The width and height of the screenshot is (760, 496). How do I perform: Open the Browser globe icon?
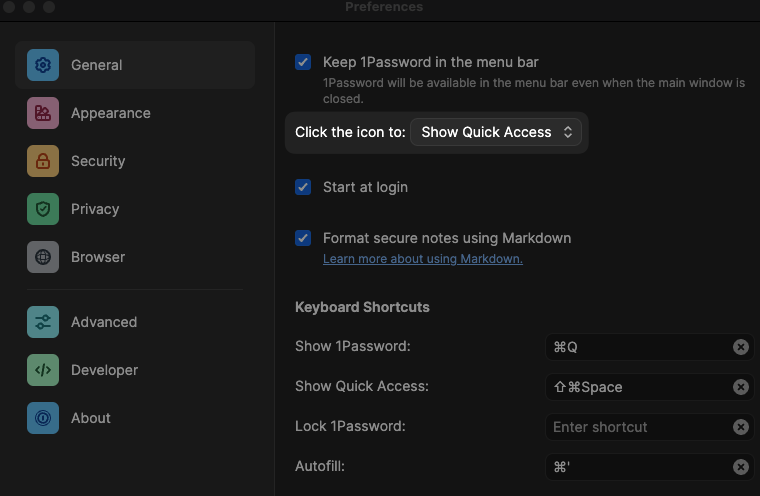tap(43, 257)
